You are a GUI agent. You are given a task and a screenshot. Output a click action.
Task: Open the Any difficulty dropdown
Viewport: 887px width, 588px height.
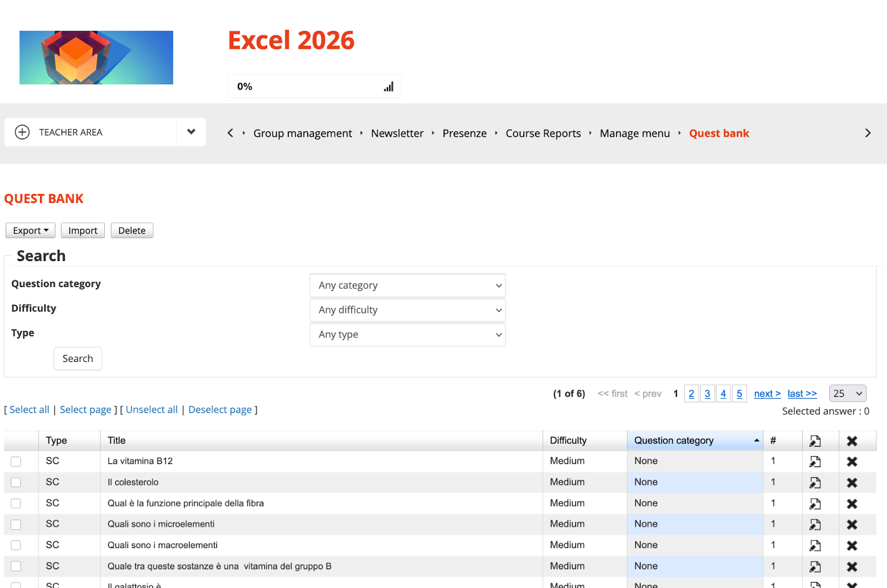click(407, 310)
